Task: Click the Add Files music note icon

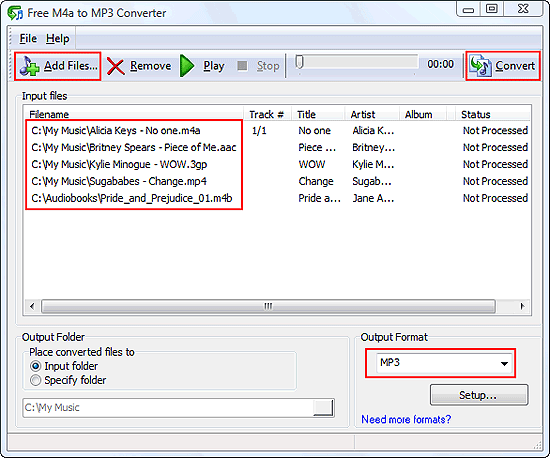Action: pyautogui.click(x=29, y=66)
